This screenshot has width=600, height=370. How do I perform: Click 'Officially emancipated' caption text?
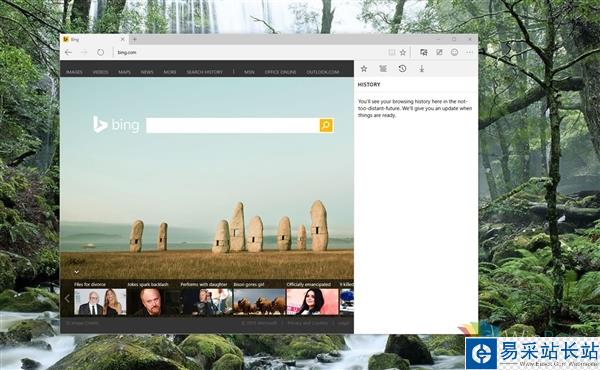[x=308, y=285]
